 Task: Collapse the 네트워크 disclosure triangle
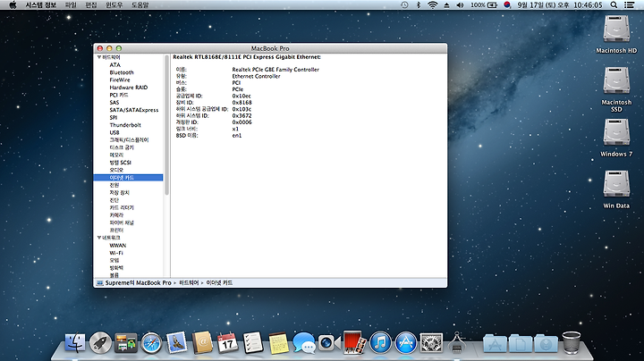pyautogui.click(x=99, y=238)
